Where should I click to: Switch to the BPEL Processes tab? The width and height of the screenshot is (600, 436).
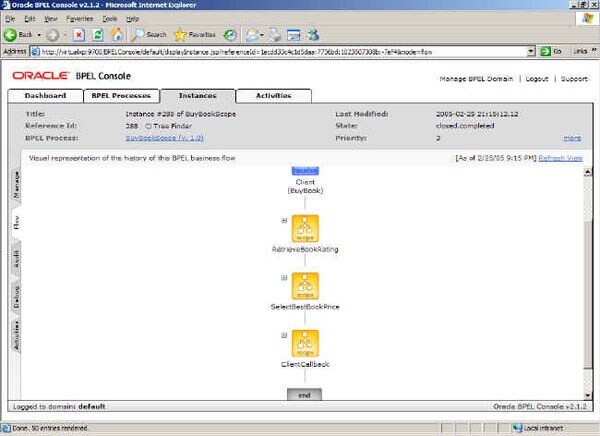[121, 96]
